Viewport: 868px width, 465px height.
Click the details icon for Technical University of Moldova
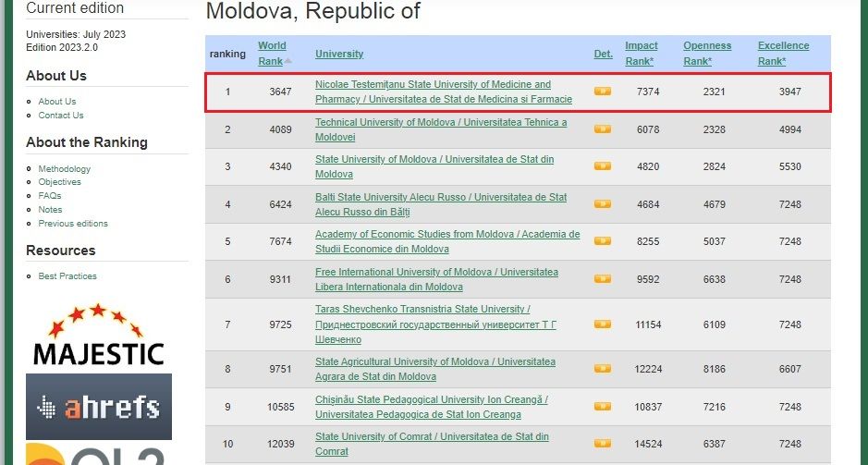point(603,129)
